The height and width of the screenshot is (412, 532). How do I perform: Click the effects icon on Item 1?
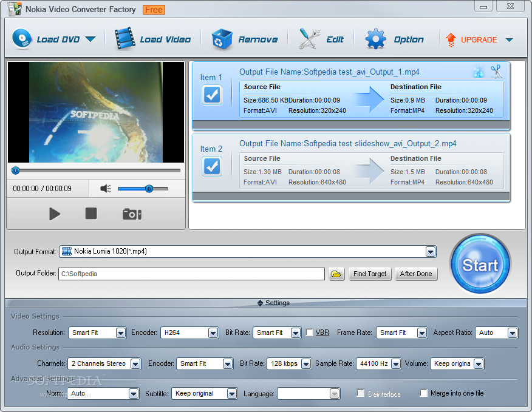(x=479, y=72)
